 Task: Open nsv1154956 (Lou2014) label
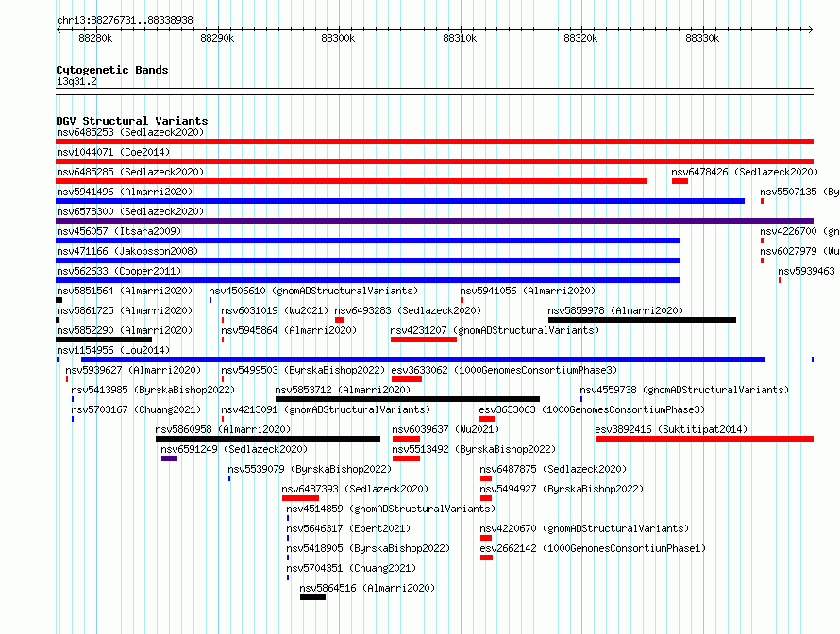pos(113,350)
